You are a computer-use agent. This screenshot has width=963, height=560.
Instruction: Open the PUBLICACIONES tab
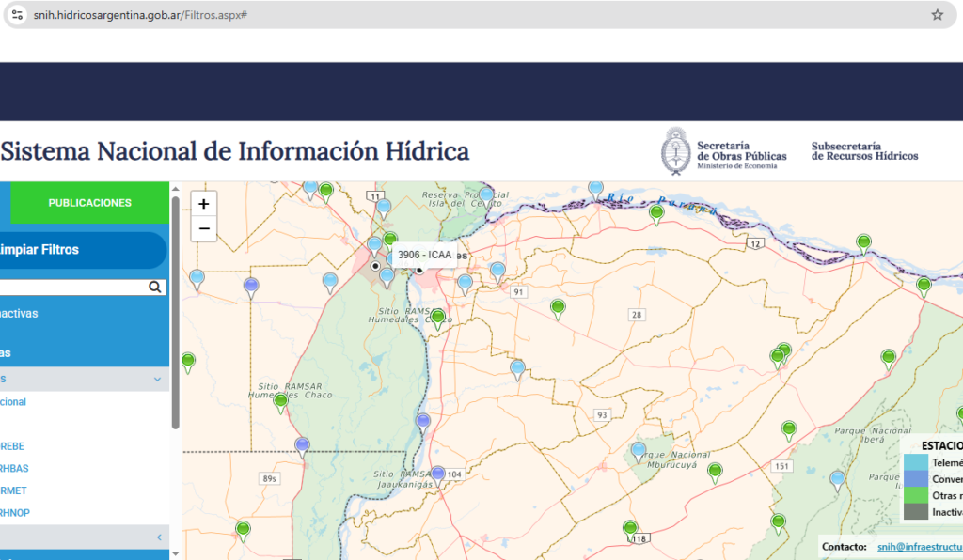pyautogui.click(x=89, y=202)
